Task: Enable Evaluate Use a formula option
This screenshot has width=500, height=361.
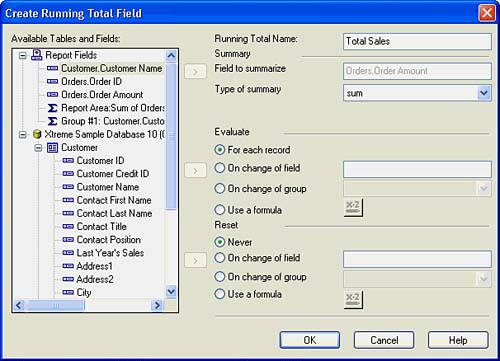Action: click(220, 210)
